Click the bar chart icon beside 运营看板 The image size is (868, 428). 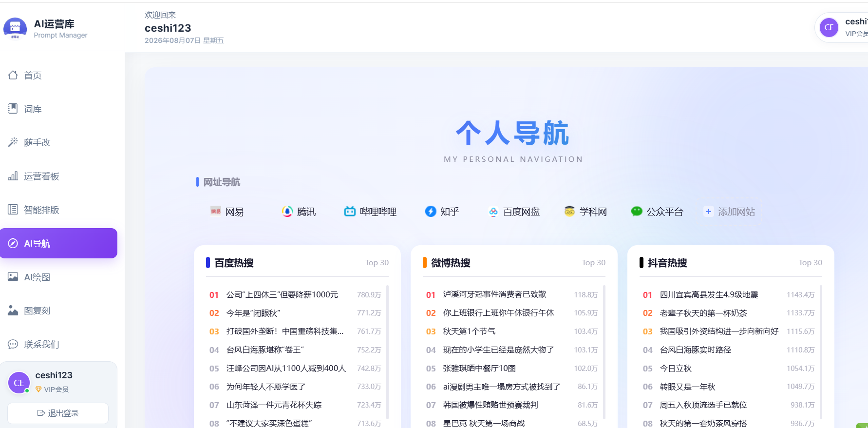[13, 176]
